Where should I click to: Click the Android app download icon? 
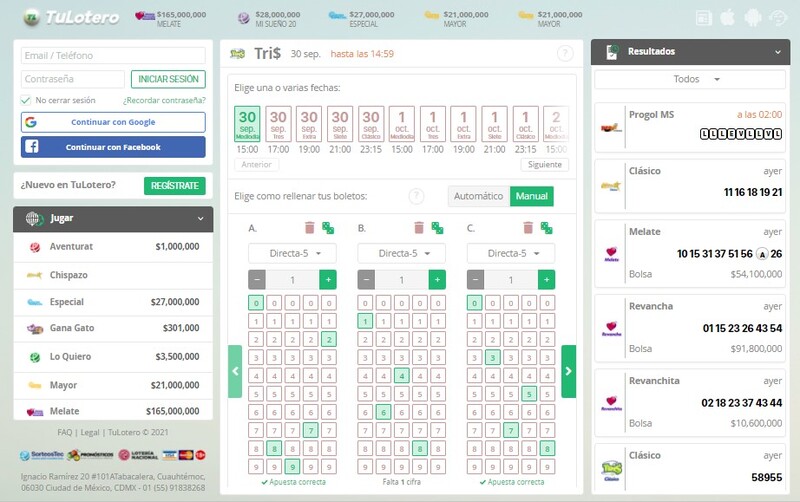pos(752,18)
